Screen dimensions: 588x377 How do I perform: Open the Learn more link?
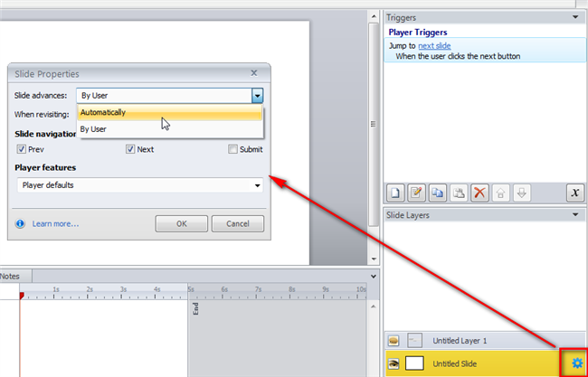55,223
